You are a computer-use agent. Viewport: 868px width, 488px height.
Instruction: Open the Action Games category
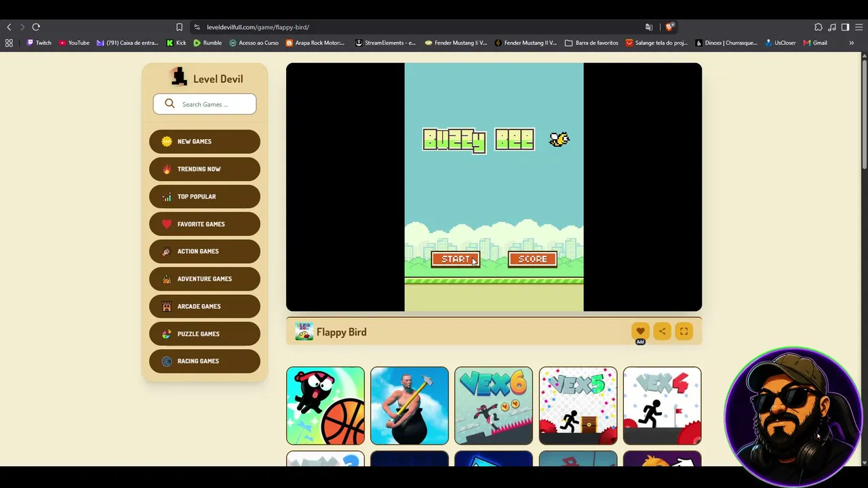205,251
